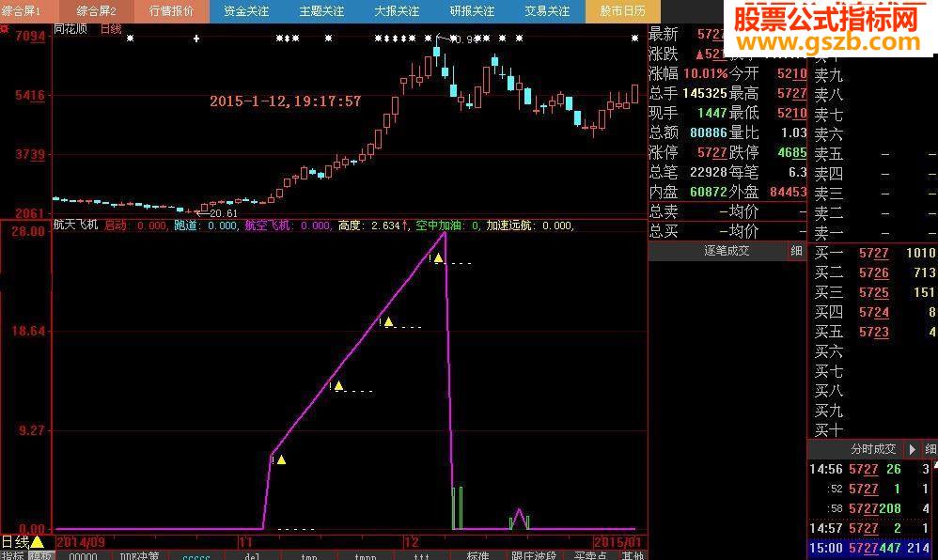This screenshot has height=560, width=938.
Task: Click the 20.61 low price annotation
Action: [x=224, y=213]
